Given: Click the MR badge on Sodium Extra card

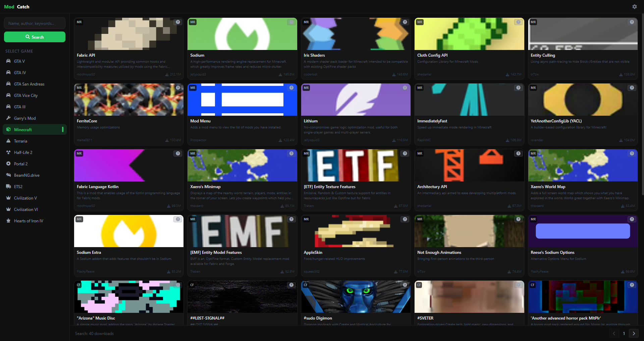Looking at the screenshot, I should pyautogui.click(x=79, y=219).
